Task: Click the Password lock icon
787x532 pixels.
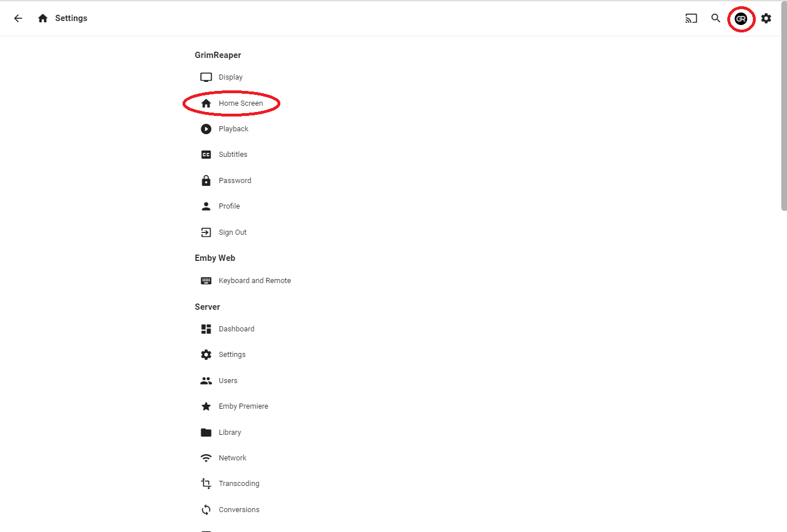Action: tap(206, 181)
